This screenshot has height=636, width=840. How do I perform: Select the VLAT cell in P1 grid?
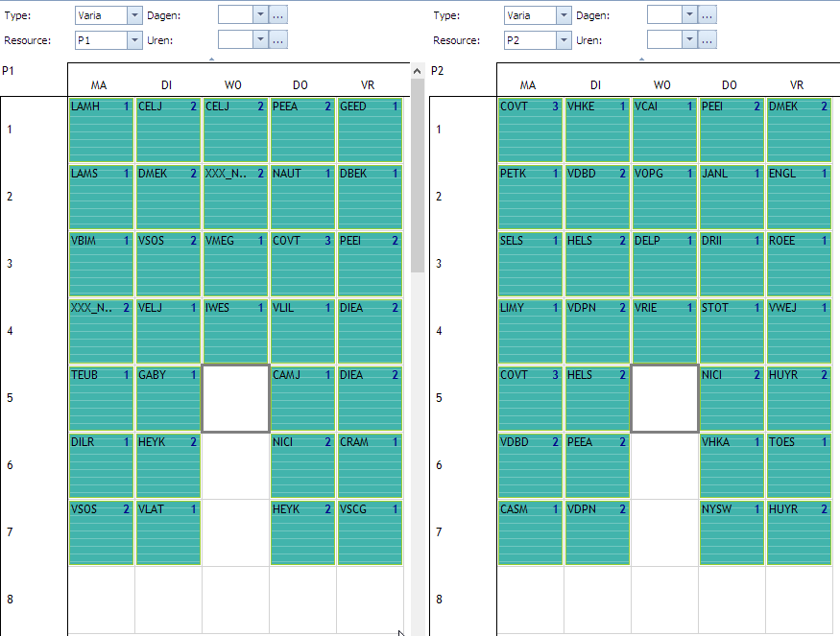[x=168, y=532]
